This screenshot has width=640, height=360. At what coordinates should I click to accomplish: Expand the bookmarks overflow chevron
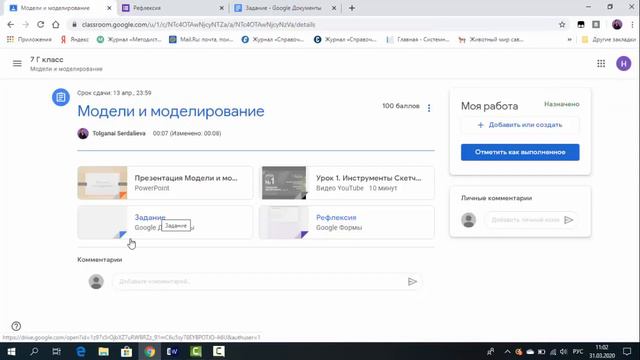pyautogui.click(x=569, y=40)
